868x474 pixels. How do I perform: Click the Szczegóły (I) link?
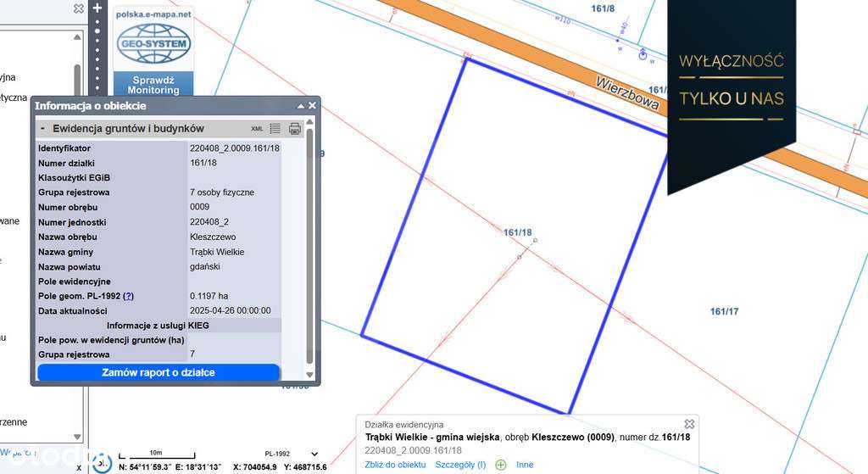[x=460, y=465]
